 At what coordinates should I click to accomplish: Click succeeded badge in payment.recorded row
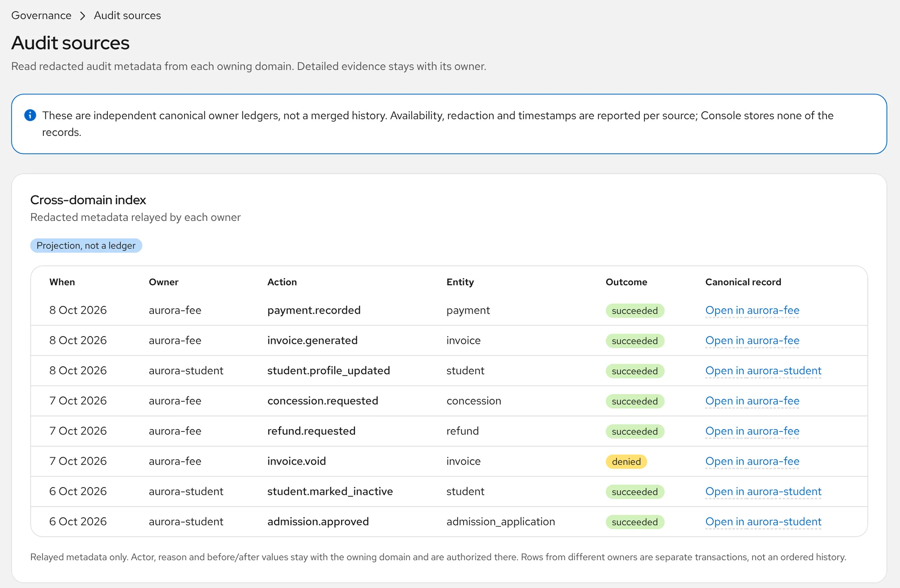634,311
